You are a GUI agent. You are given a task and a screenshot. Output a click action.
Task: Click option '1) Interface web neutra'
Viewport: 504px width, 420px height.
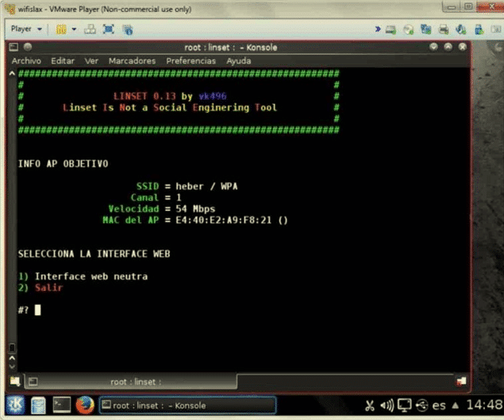[x=83, y=276]
